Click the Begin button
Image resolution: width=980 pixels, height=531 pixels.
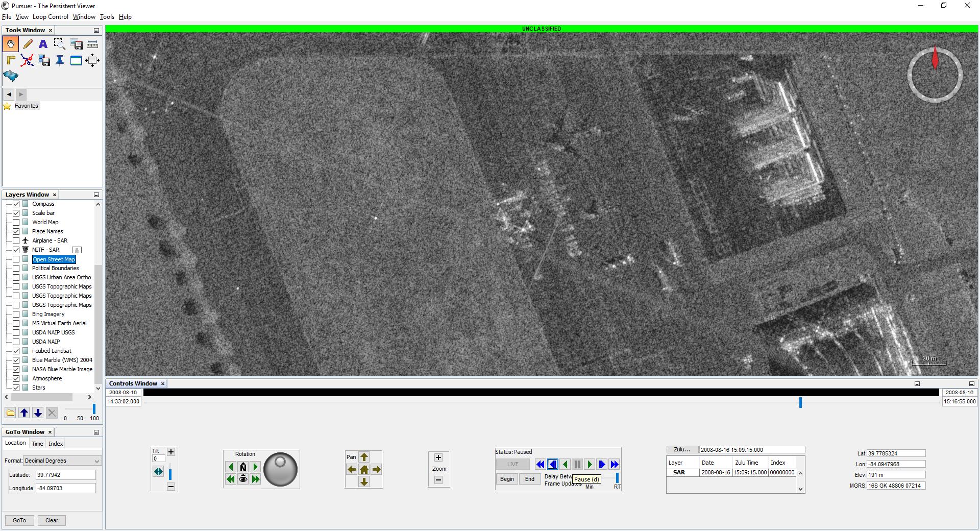tap(507, 479)
